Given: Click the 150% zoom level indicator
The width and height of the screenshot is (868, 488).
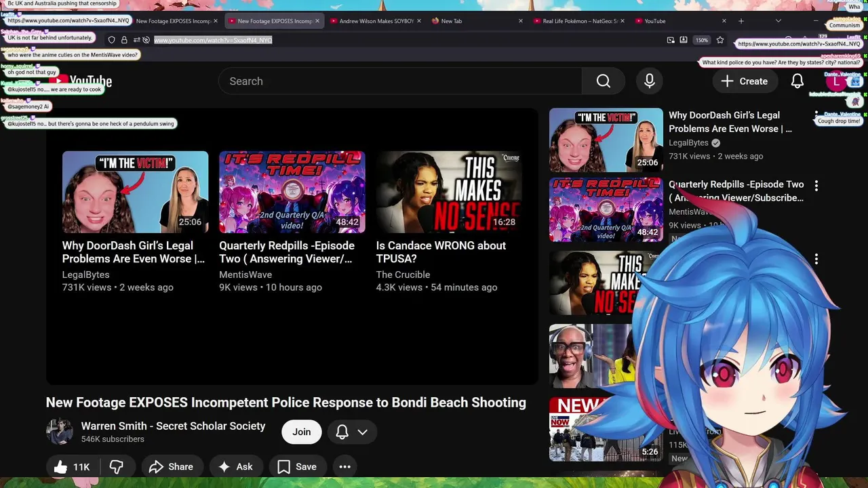Looking at the screenshot, I should pyautogui.click(x=702, y=40).
